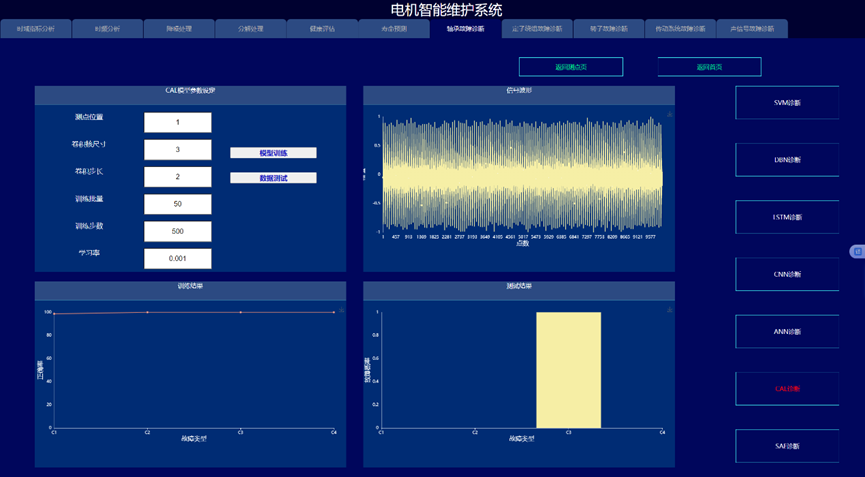Viewport: 865px width, 477px height.
Task: Click the 测点位置 input field
Action: 177,122
